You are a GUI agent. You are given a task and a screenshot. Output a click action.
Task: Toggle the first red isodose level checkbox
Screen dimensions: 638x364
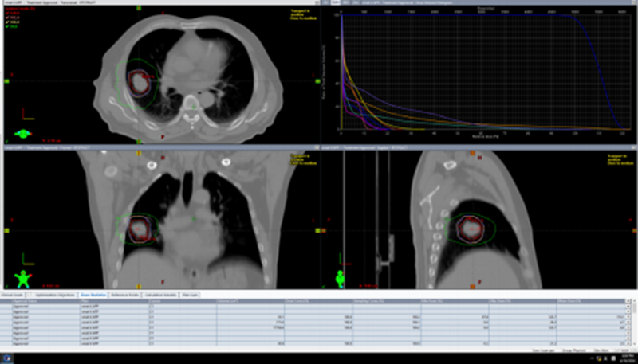[8, 14]
